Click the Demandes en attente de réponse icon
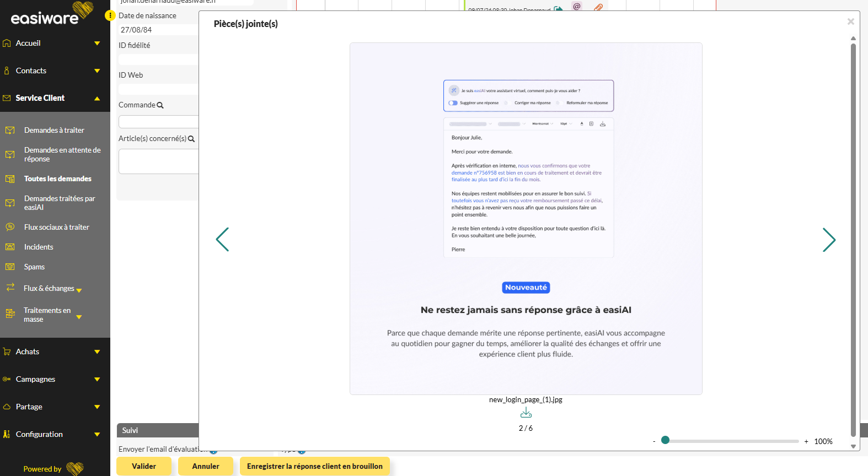 10,154
